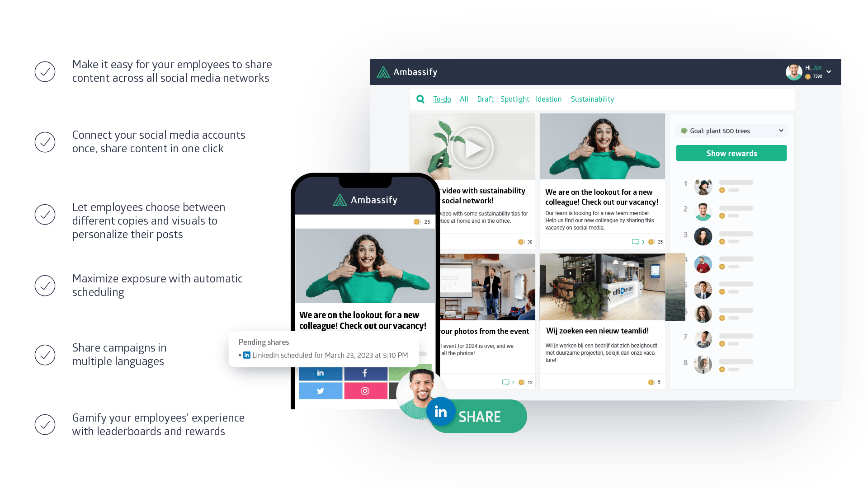Click the search magnifier icon
Screen dimensions: 868x488
(420, 99)
